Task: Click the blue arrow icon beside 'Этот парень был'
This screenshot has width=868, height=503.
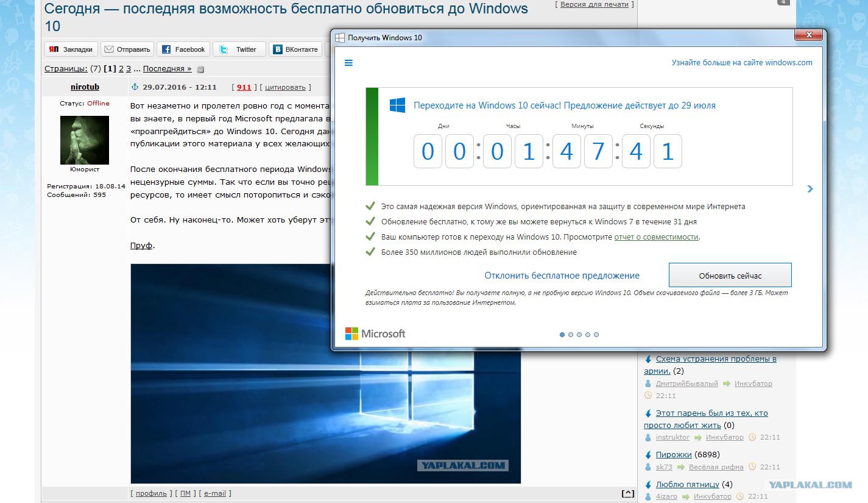Action: (x=649, y=413)
